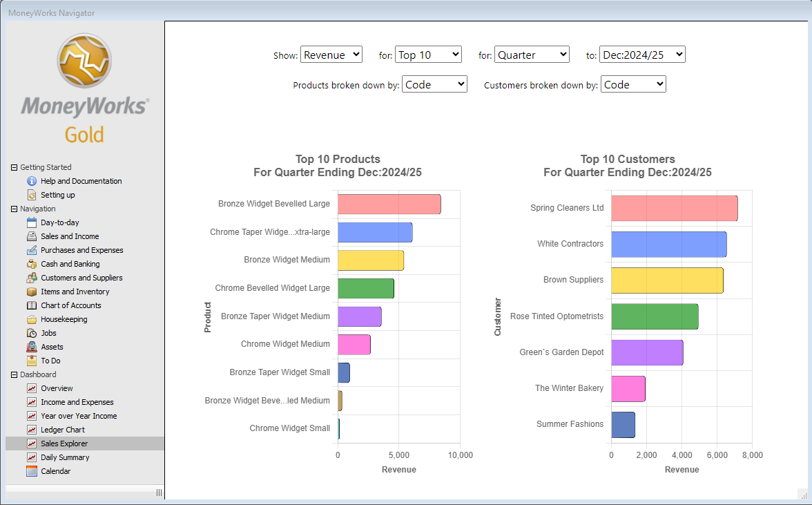The width and height of the screenshot is (812, 505).
Task: Click the Brown Suppliers yellow bar
Action: click(668, 280)
